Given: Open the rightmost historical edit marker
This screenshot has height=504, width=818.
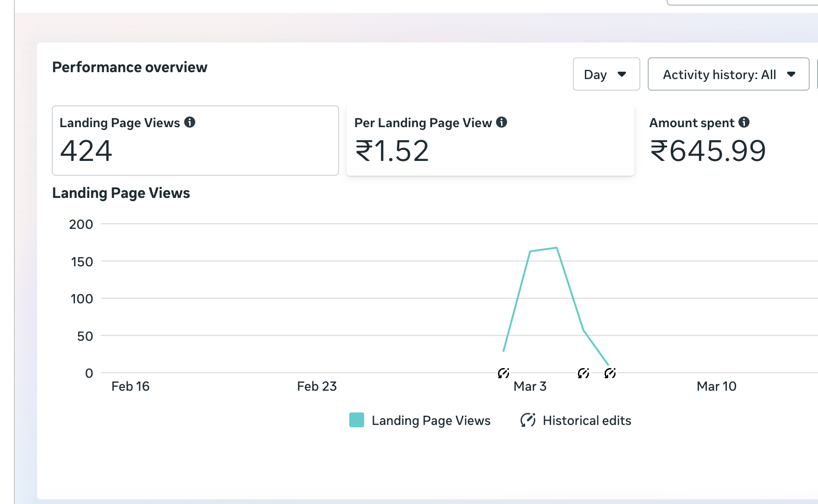Looking at the screenshot, I should tap(610, 373).
